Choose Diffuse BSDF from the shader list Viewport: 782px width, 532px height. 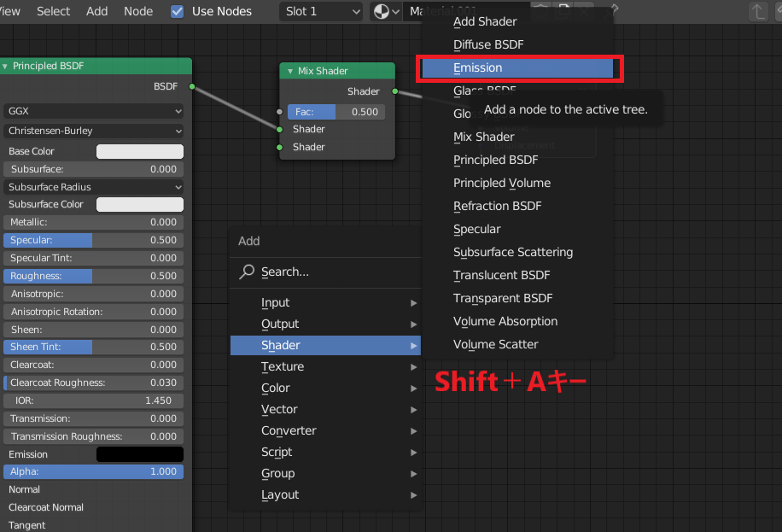(517, 44)
